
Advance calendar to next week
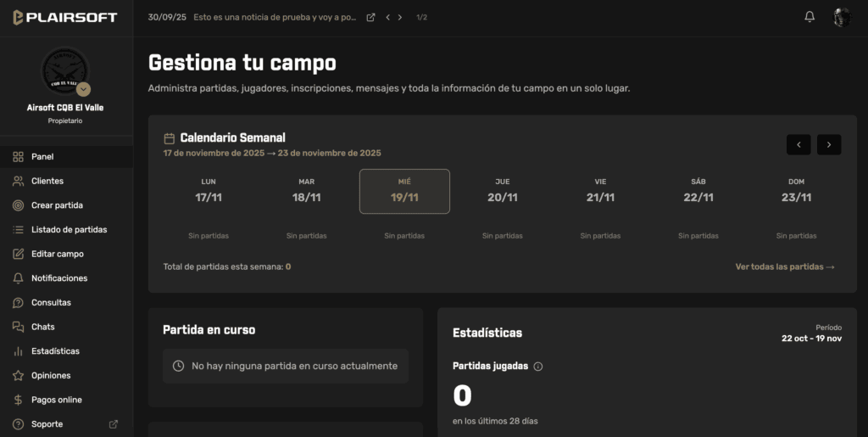(x=829, y=145)
